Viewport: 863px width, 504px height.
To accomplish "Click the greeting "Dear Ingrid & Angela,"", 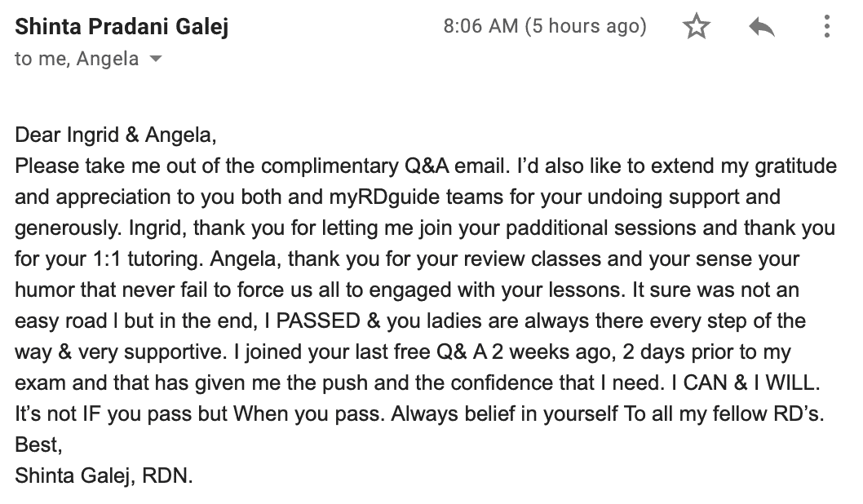I will (116, 135).
